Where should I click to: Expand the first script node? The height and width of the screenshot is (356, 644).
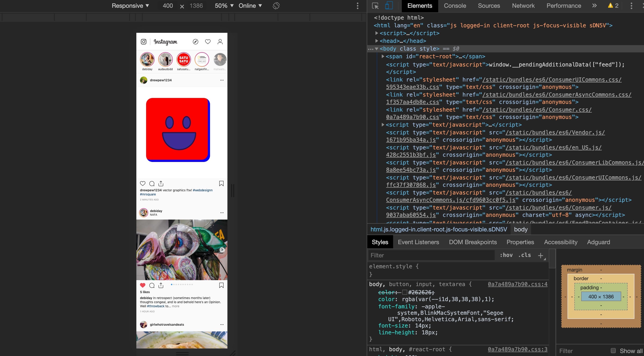pyautogui.click(x=377, y=33)
